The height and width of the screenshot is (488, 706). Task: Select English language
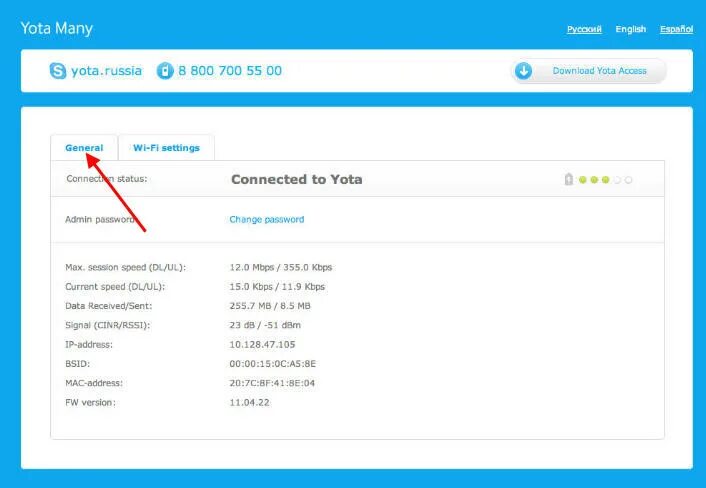click(630, 29)
